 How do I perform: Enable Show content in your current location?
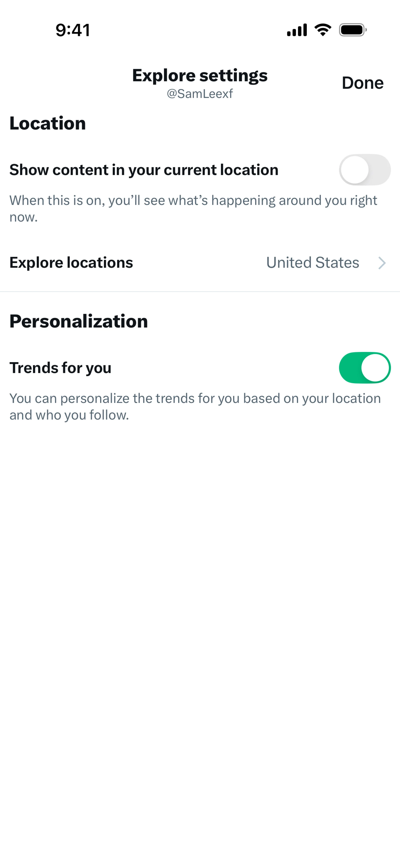click(x=364, y=170)
